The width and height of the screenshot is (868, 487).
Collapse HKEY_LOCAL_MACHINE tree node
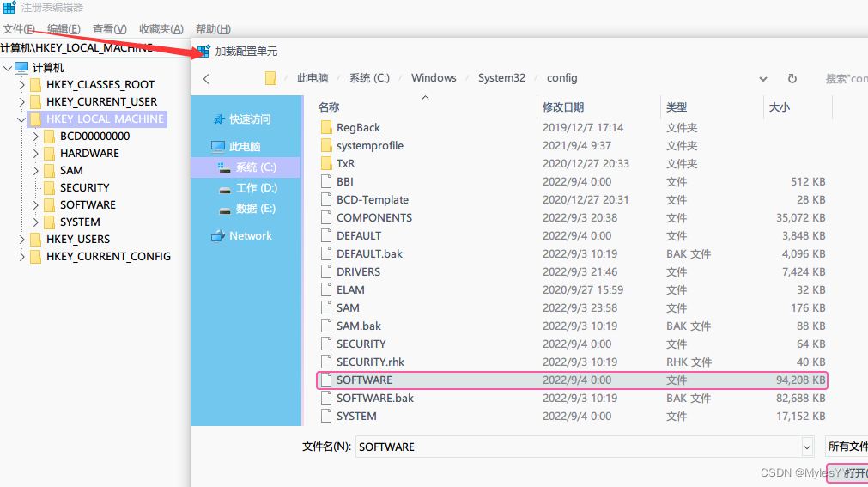(21, 119)
